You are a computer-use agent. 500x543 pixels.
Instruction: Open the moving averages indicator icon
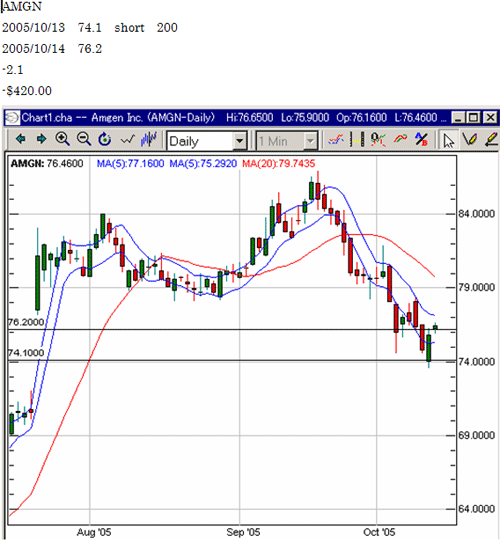(336, 140)
